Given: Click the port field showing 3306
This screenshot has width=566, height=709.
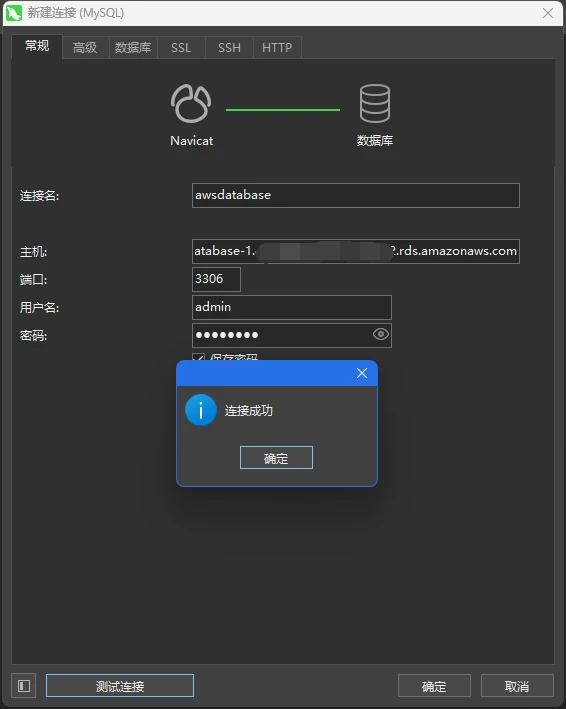Looking at the screenshot, I should coord(216,279).
